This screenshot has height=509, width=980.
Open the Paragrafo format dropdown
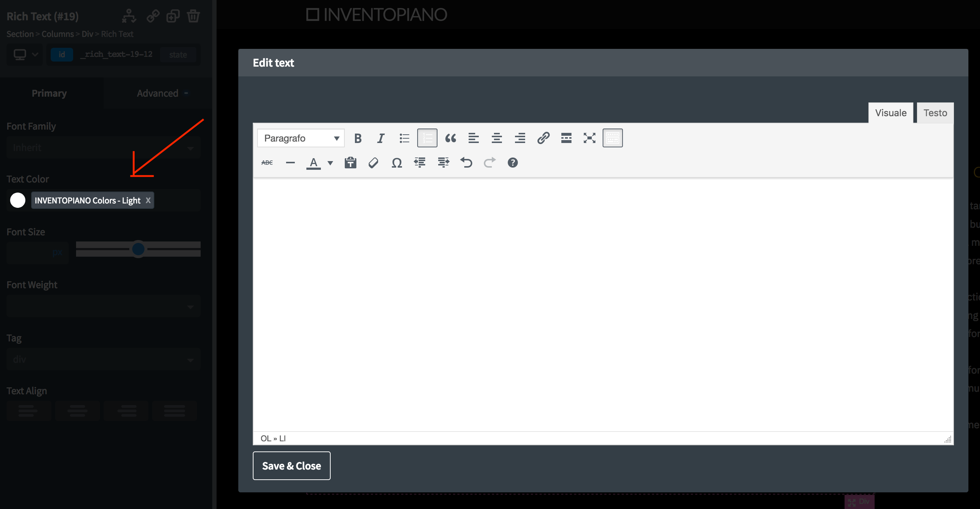click(x=300, y=138)
